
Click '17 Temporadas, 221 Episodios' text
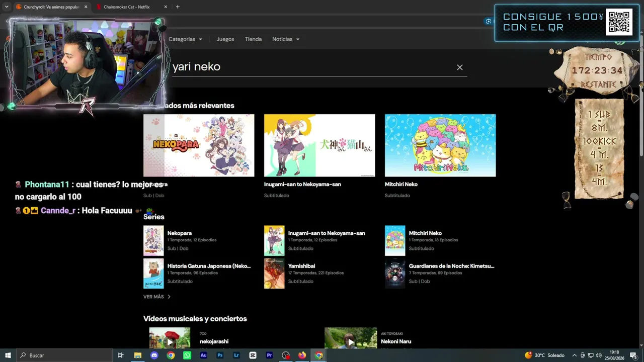[316, 273]
